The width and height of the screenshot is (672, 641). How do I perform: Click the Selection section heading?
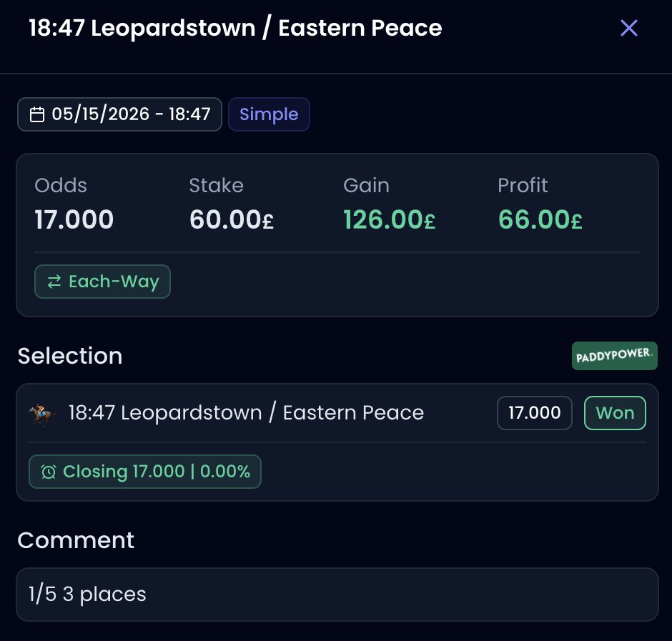[x=70, y=356]
